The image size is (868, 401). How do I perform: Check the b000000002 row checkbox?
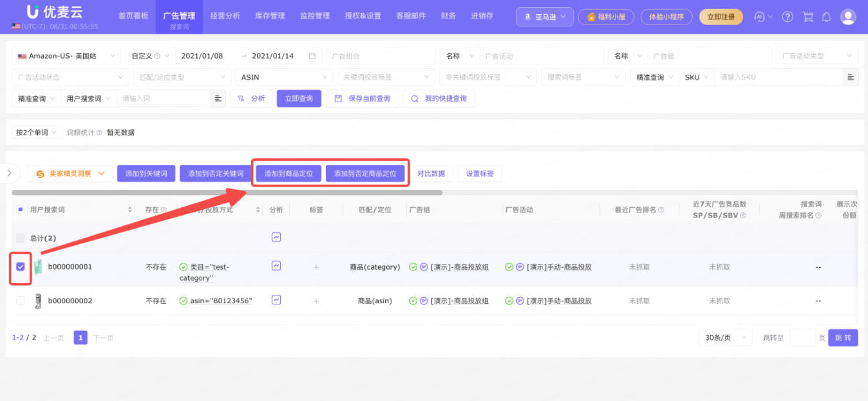pos(21,301)
